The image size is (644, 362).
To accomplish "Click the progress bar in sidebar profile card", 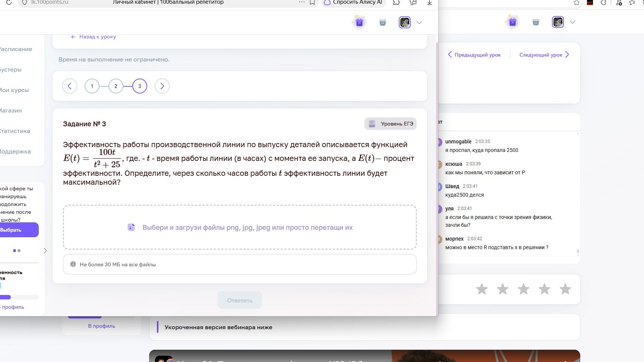I will pos(19,297).
